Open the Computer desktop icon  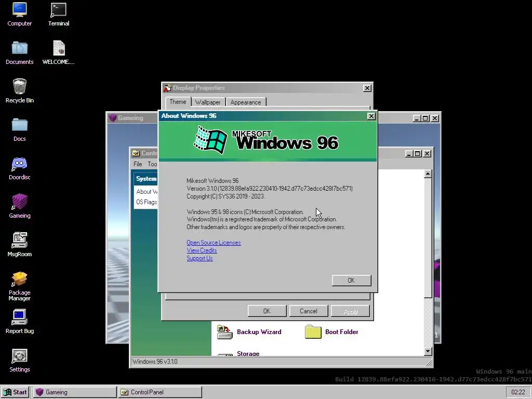tap(19, 14)
